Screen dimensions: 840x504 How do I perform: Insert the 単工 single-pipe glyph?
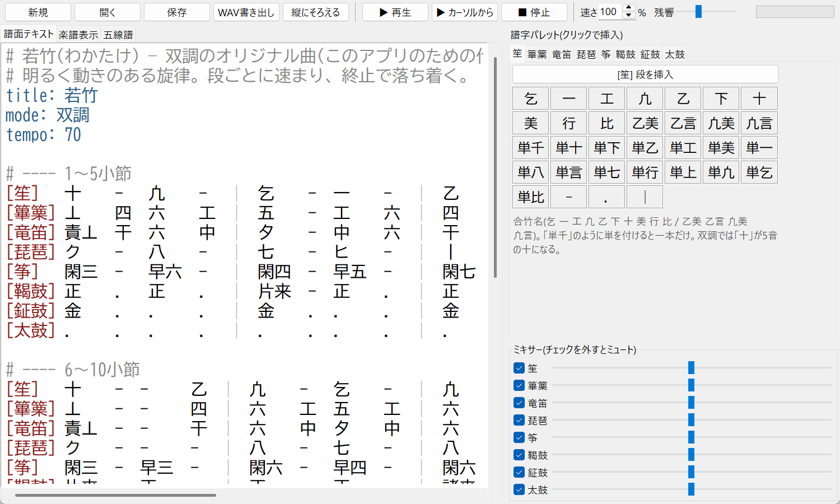[x=683, y=148]
